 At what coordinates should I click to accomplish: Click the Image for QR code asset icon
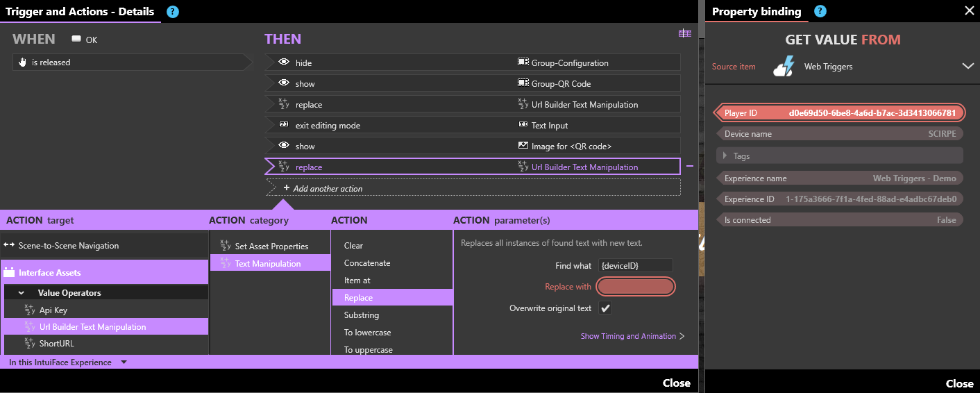(523, 146)
